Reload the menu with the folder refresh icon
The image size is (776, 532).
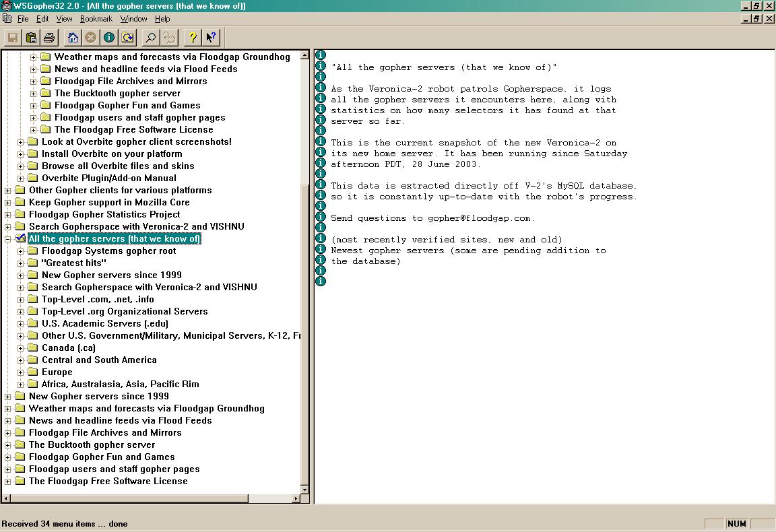point(128,38)
